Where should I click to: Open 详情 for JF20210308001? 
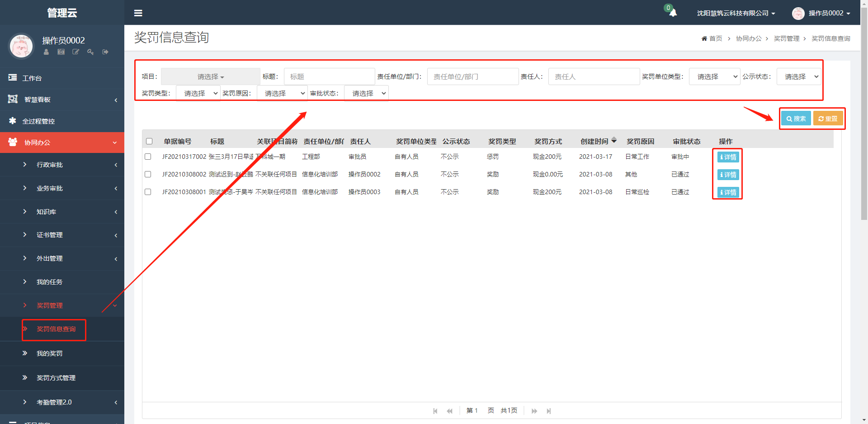[x=728, y=192]
